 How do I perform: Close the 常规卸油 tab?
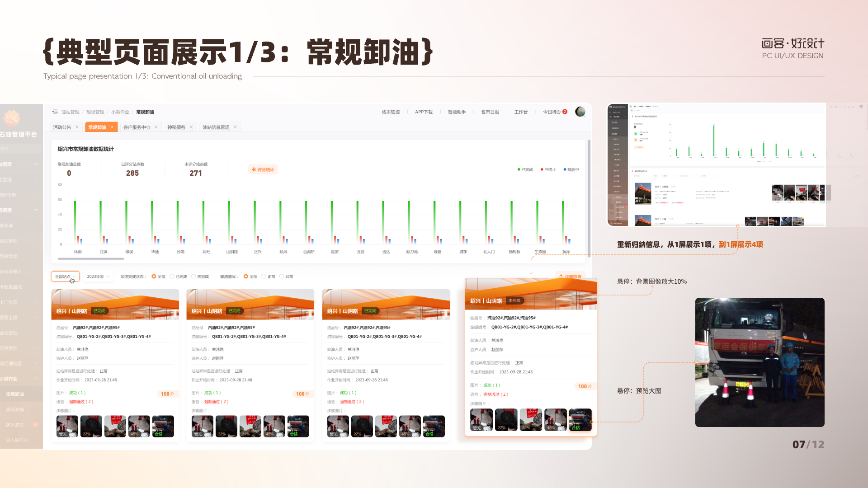(x=112, y=127)
